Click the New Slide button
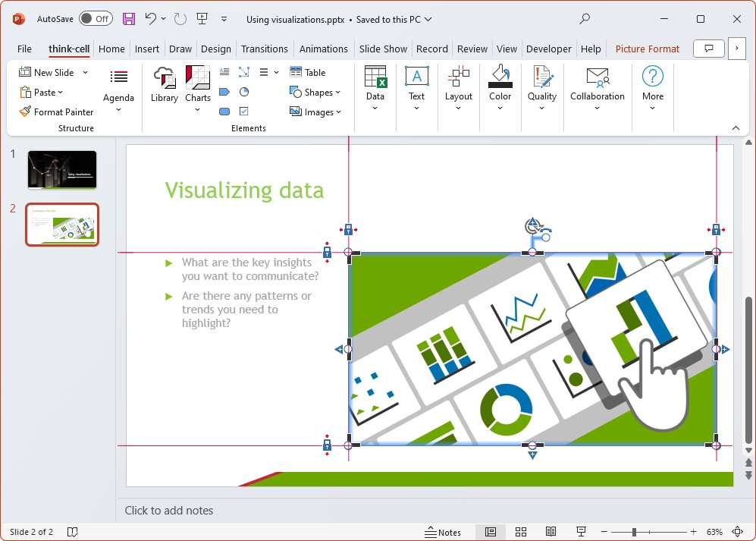This screenshot has height=541, width=756. pyautogui.click(x=45, y=72)
